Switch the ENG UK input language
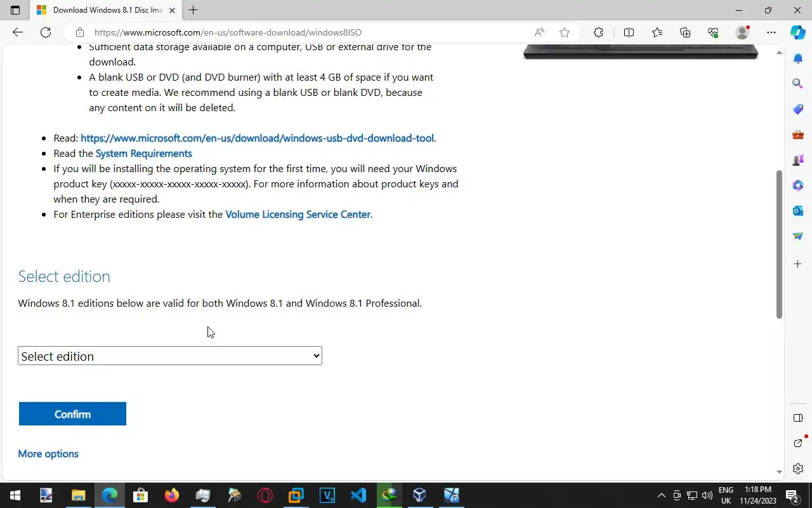Viewport: 812px width, 508px height. (726, 495)
